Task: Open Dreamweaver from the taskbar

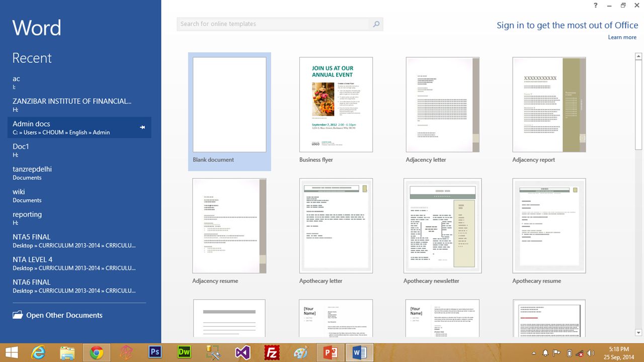Action: point(184,352)
